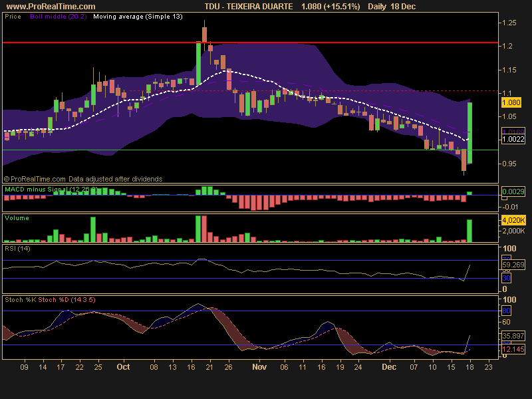The width and height of the screenshot is (532, 399).
Task: Click the "Oct" month label on date axis
Action: 123,367
